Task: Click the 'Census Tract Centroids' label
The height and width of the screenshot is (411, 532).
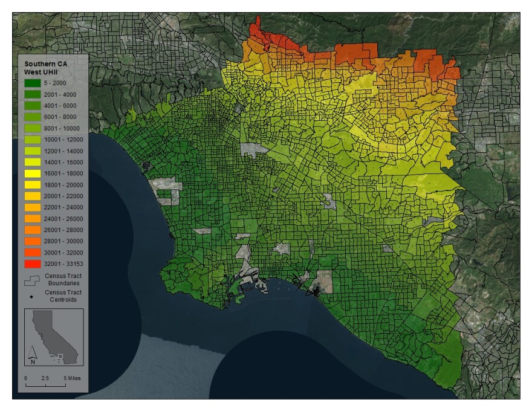Action: (x=63, y=296)
